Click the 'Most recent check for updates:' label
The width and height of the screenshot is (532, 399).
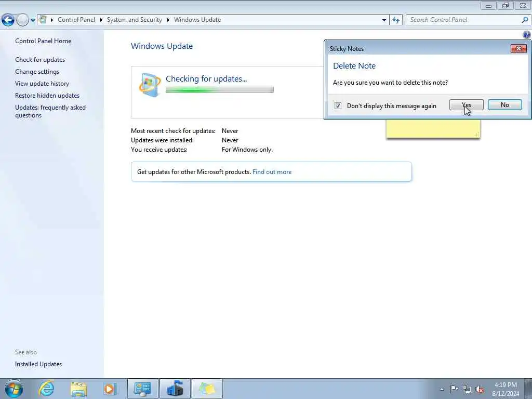pyautogui.click(x=173, y=131)
